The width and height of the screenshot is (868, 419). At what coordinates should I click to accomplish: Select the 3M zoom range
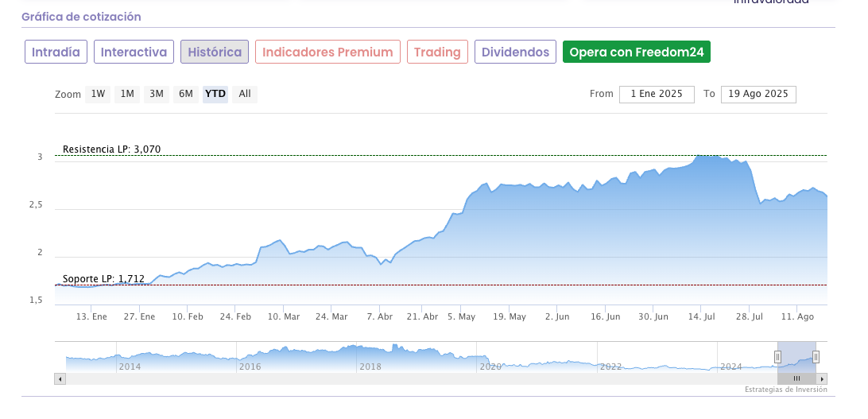157,94
